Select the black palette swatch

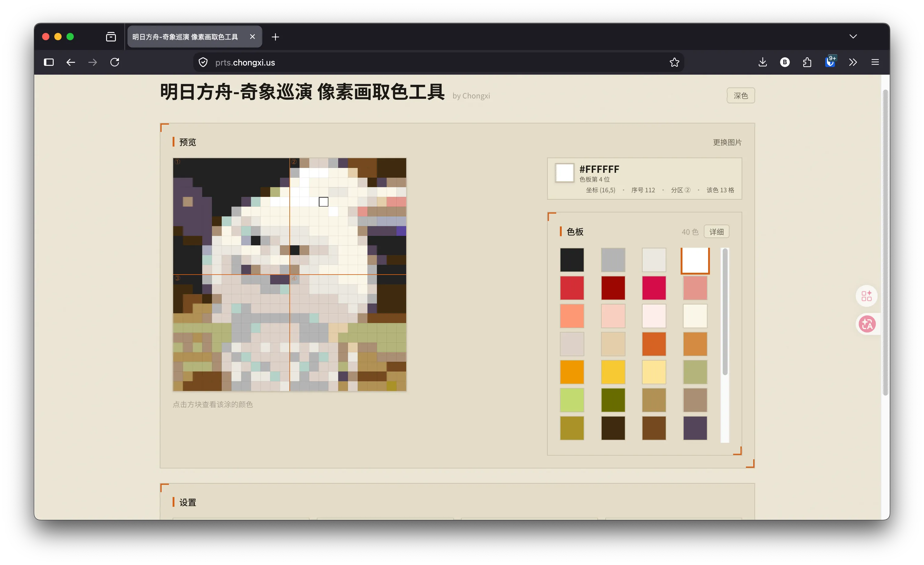tap(572, 260)
